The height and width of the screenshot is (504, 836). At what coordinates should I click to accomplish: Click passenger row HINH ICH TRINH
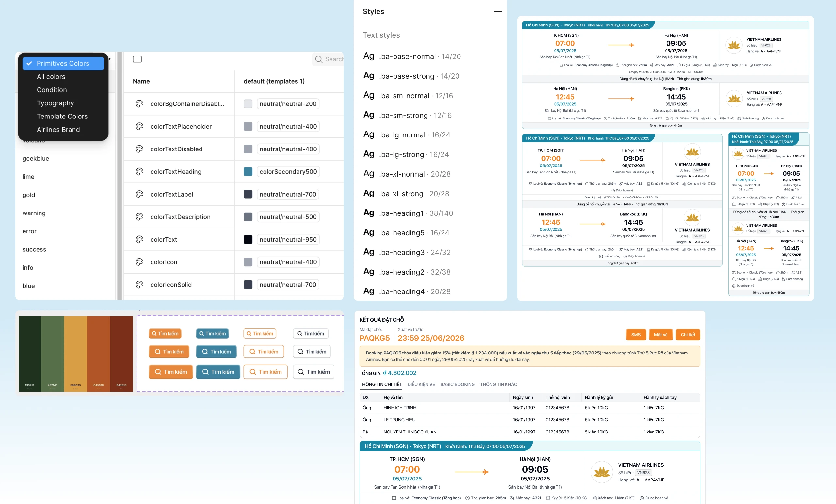tap(530, 408)
